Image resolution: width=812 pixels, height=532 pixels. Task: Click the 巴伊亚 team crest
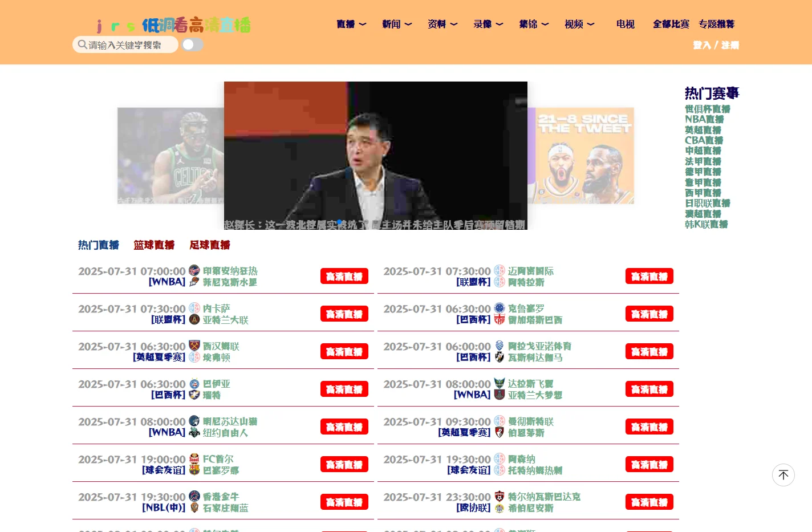pyautogui.click(x=194, y=383)
